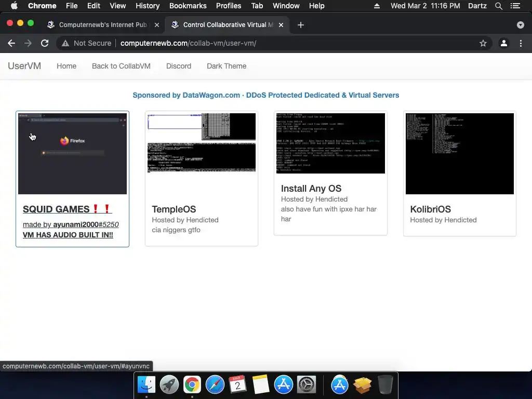Go back using the browser back arrow
The image size is (532, 399).
[11, 43]
